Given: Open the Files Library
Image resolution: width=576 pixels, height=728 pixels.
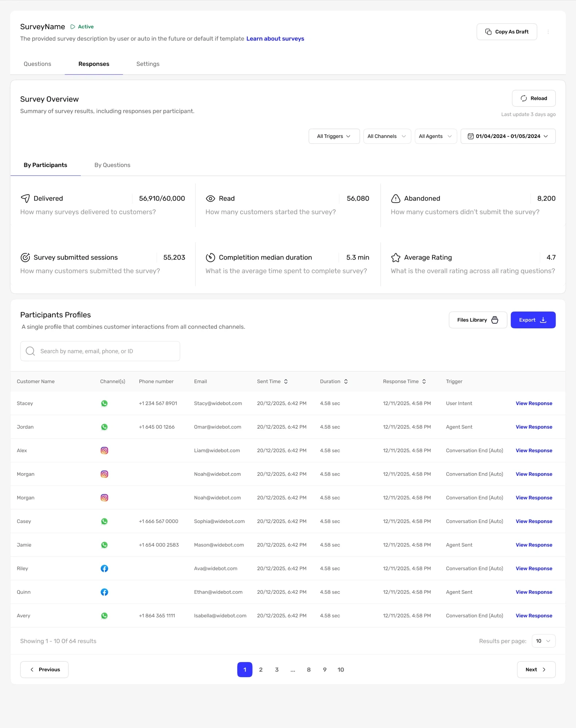Looking at the screenshot, I should point(478,320).
